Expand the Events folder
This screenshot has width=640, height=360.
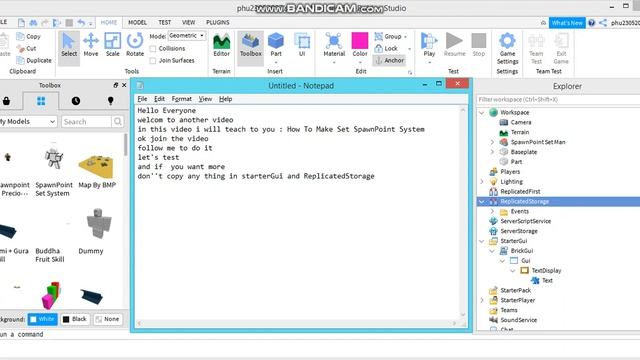492,211
